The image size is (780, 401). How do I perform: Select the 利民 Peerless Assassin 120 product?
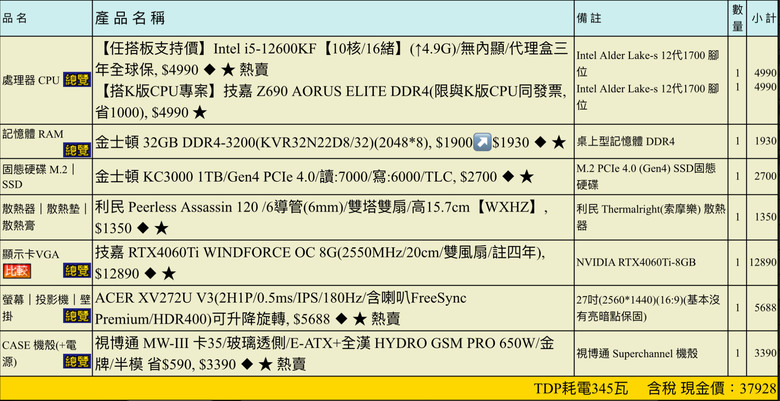[x=322, y=218]
